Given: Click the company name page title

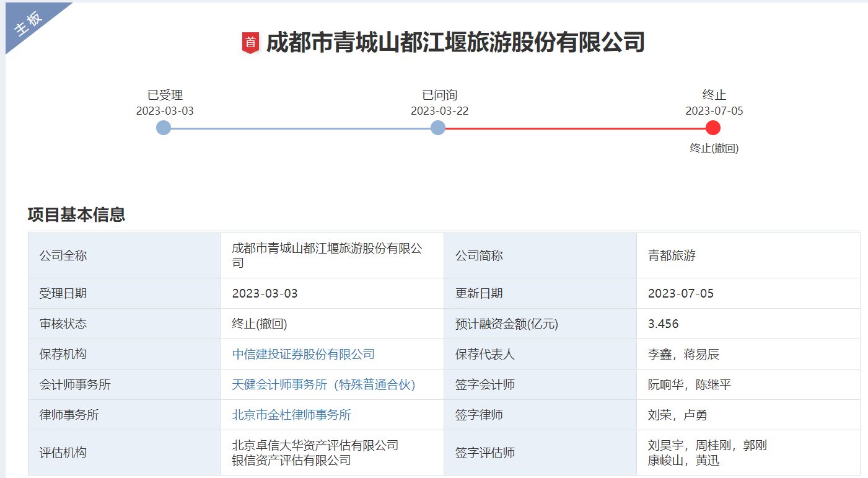Looking at the screenshot, I should (455, 43).
